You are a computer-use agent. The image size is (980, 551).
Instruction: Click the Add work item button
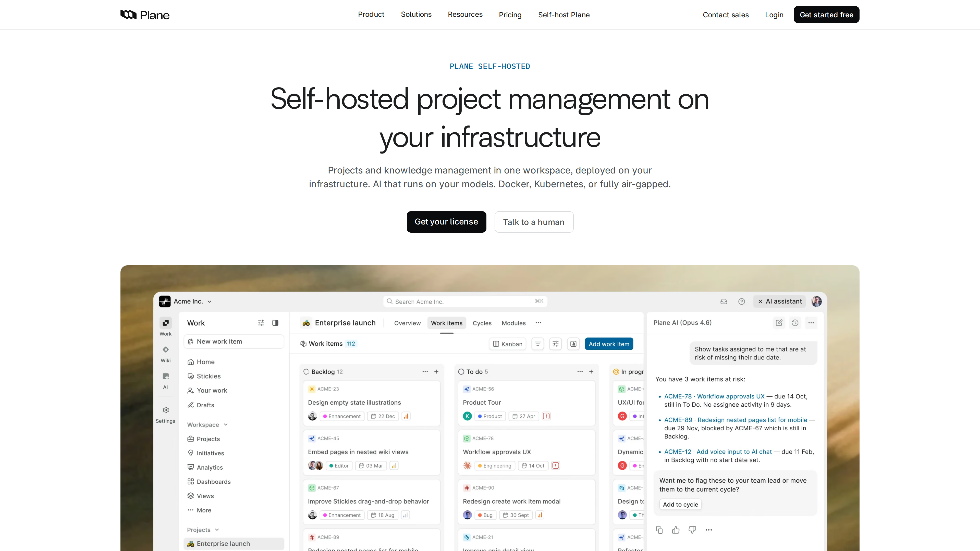coord(609,344)
